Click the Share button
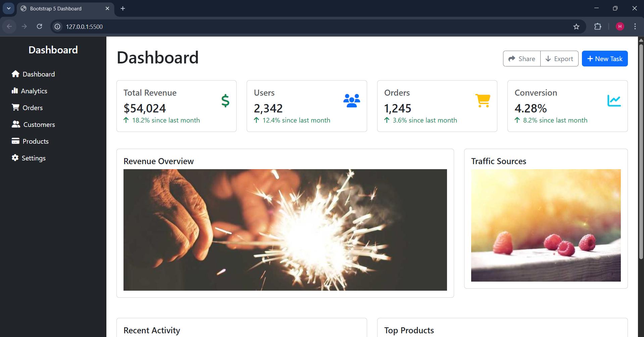 point(522,59)
